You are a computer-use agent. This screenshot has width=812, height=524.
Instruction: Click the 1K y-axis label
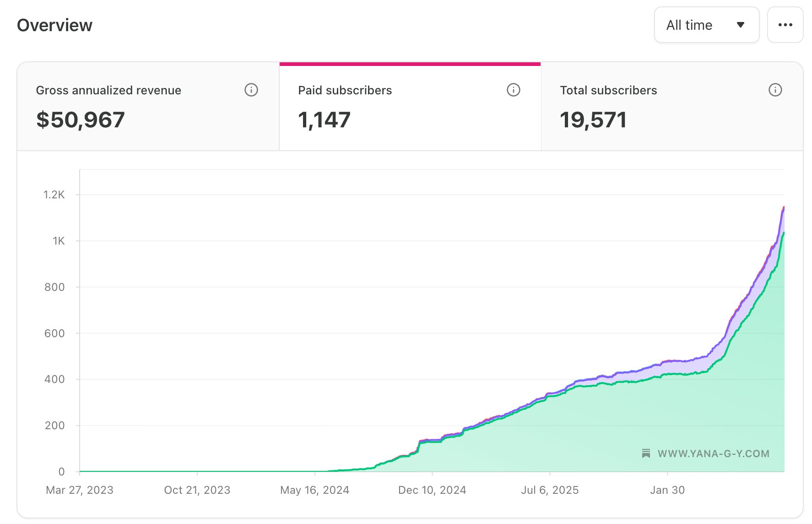click(x=59, y=241)
